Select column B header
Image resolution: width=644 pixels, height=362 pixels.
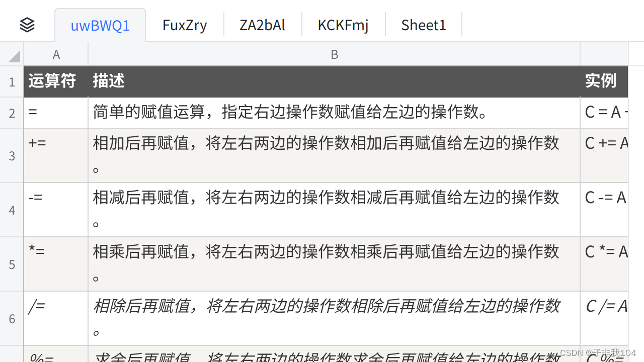click(x=334, y=54)
